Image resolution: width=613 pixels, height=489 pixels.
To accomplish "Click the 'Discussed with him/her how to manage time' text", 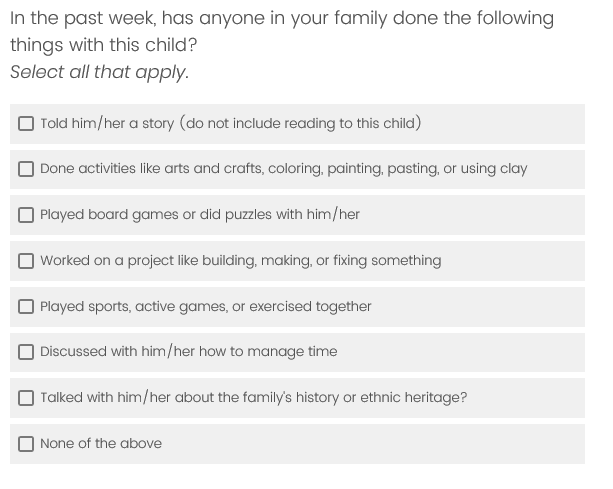I will click(x=189, y=352).
